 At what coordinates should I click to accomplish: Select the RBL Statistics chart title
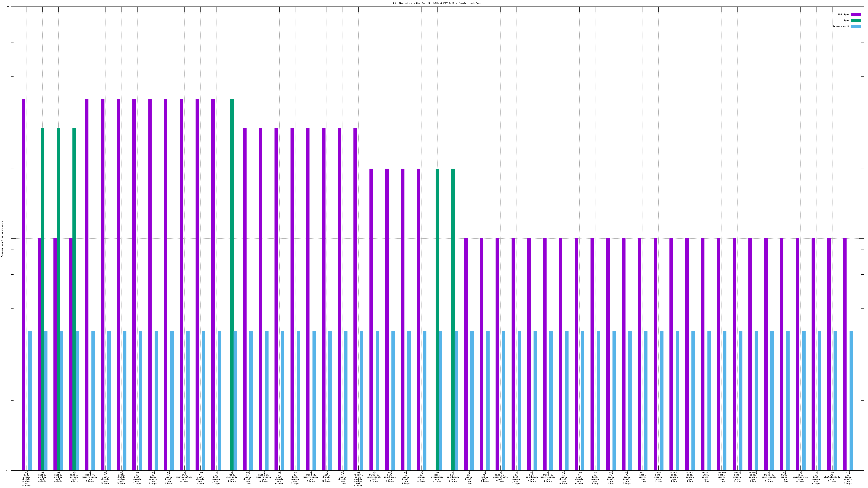click(437, 3)
